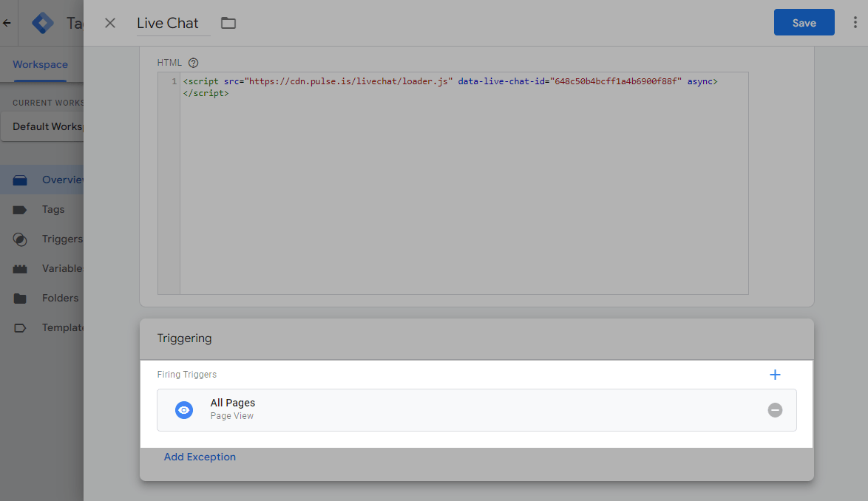Open the HTML field help tooltip
The height and width of the screenshot is (501, 868).
192,62
